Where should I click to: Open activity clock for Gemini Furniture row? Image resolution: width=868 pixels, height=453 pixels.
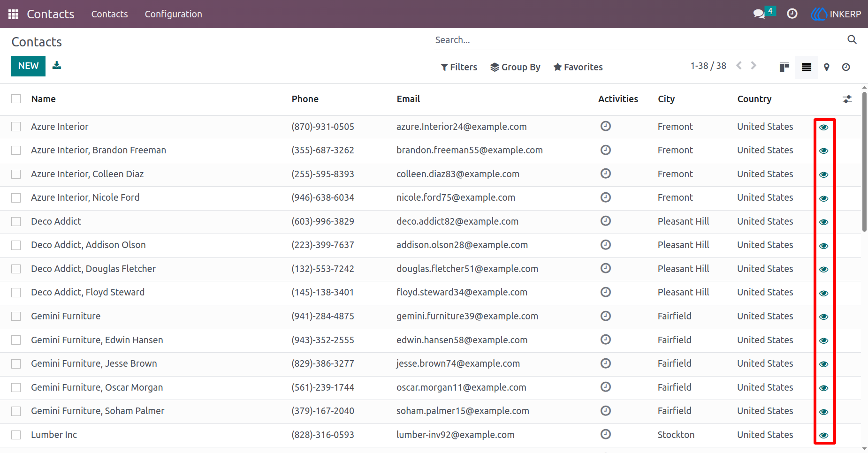(x=606, y=316)
